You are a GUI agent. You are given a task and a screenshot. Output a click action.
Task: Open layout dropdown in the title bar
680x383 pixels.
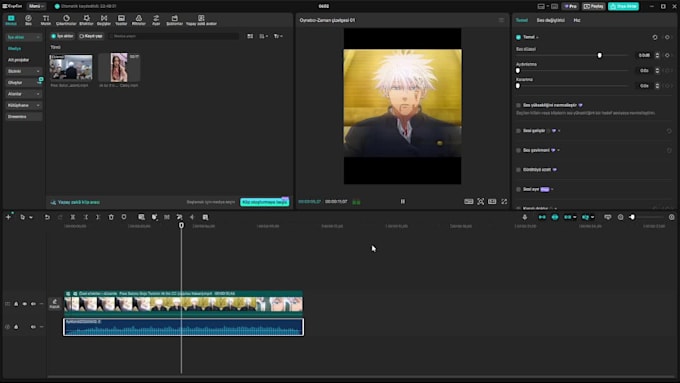[542, 7]
